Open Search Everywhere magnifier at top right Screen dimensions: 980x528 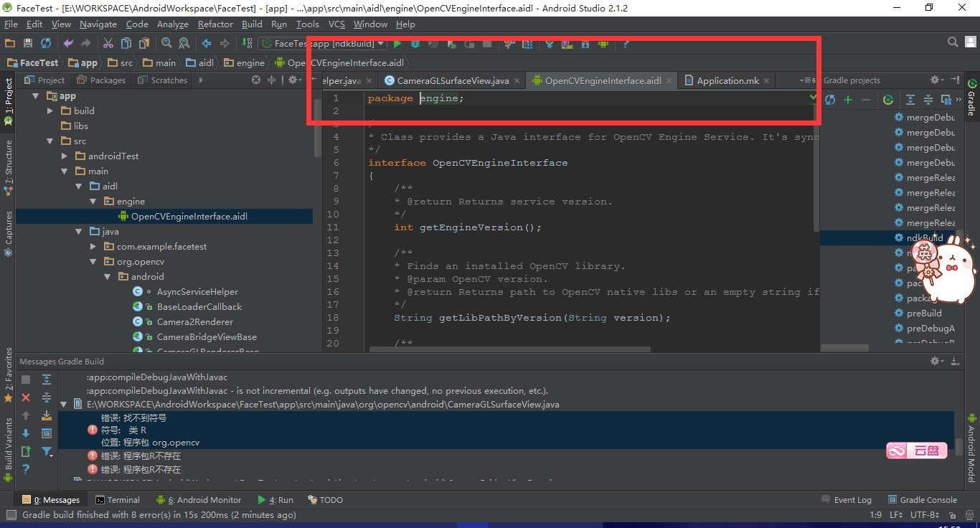coord(953,43)
